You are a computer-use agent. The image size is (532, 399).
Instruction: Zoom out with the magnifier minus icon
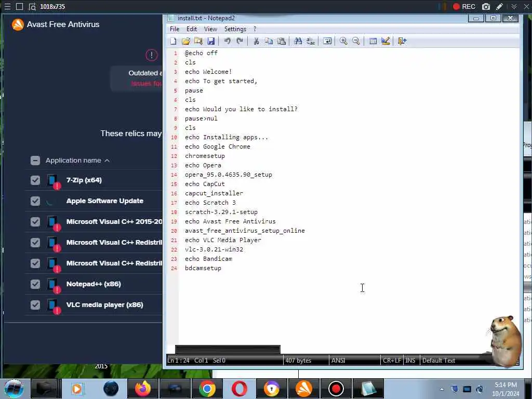pyautogui.click(x=356, y=41)
